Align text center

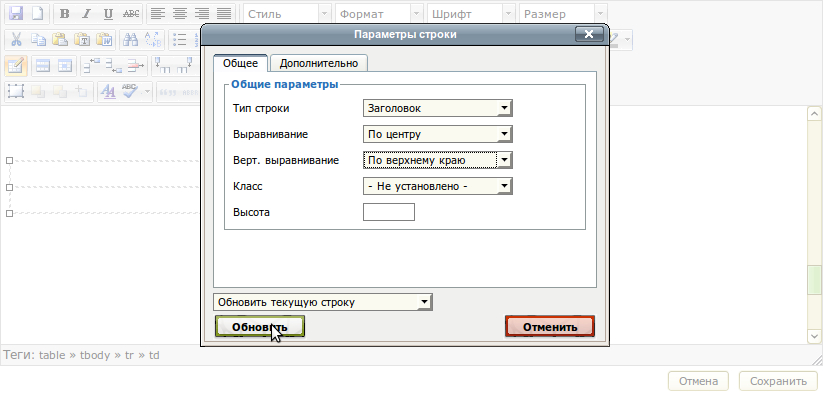click(180, 14)
